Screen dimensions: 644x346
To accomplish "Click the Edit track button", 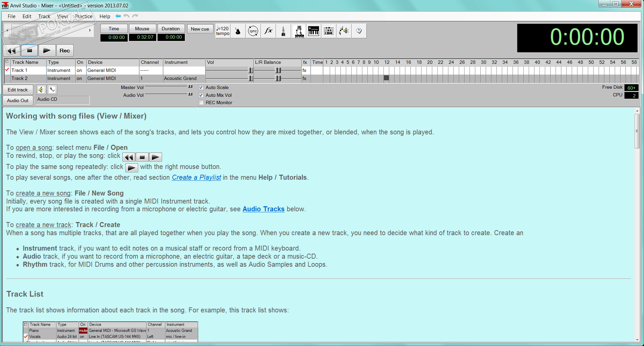I will [x=18, y=90].
